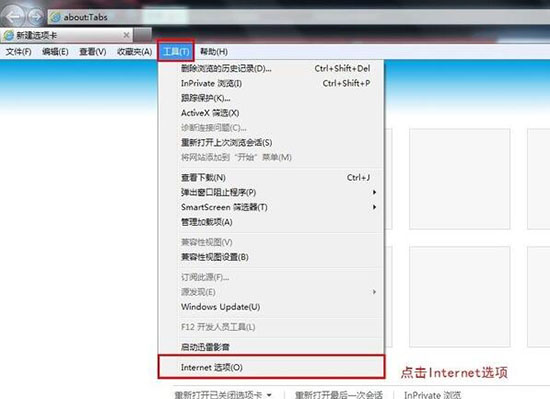550x399 pixels.
Task: Click the IE page icon in the address bar
Action: click(55, 17)
